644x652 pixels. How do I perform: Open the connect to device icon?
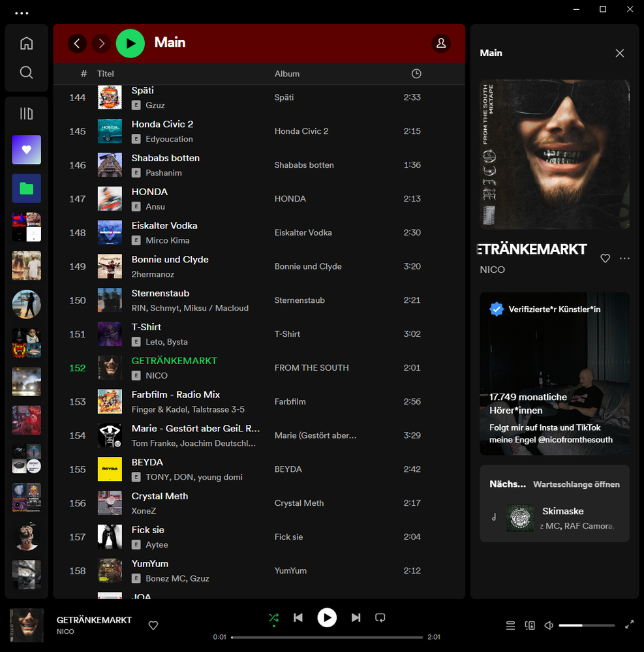coord(530,625)
